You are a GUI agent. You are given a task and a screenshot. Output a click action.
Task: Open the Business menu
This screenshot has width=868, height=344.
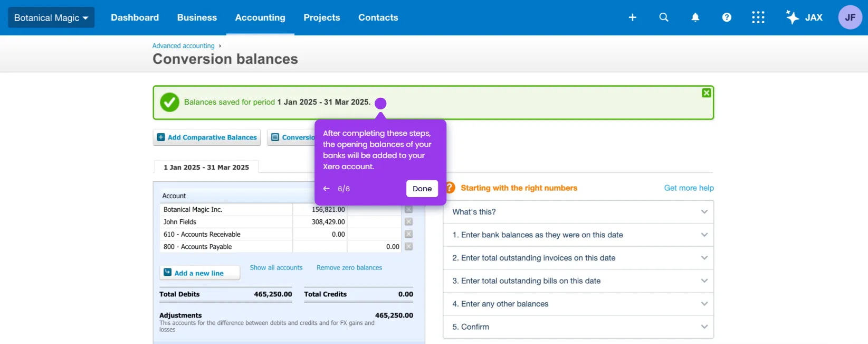point(197,17)
